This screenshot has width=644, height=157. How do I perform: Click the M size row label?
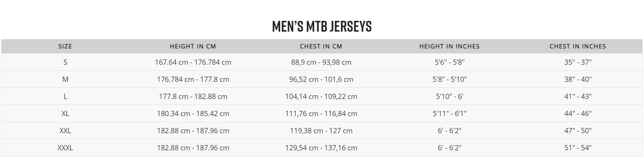(65, 79)
